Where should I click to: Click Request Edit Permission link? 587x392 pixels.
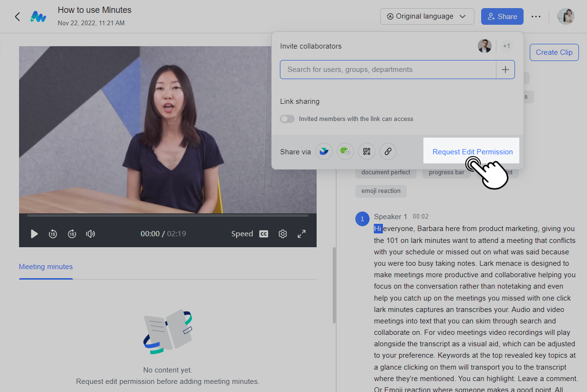point(473,152)
